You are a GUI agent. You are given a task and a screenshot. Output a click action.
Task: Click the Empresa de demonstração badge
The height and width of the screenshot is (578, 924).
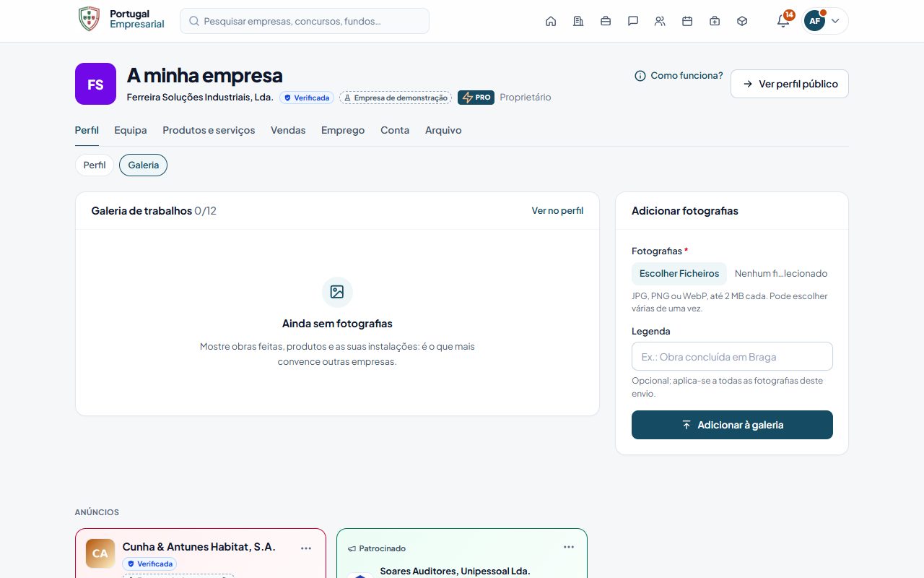pyautogui.click(x=396, y=98)
